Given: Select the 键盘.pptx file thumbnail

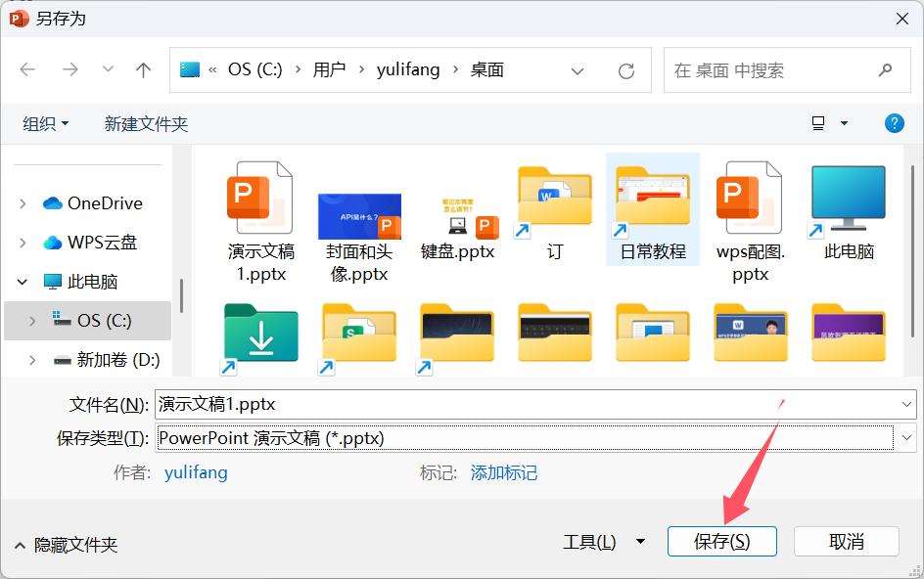Looking at the screenshot, I should [x=458, y=218].
